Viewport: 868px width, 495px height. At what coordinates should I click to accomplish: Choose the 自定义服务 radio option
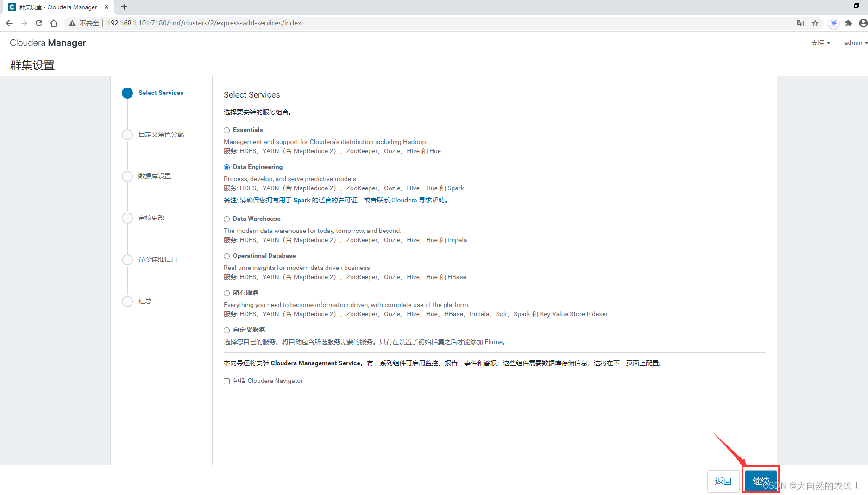(226, 331)
